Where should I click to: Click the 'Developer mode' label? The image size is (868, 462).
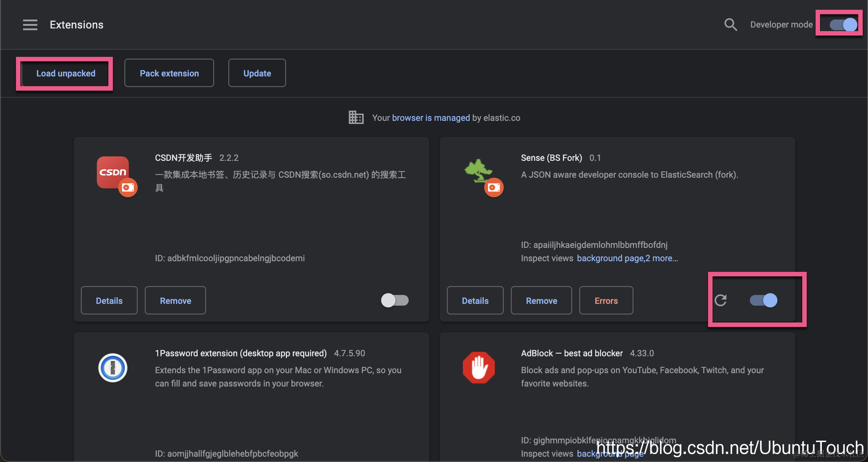781,24
